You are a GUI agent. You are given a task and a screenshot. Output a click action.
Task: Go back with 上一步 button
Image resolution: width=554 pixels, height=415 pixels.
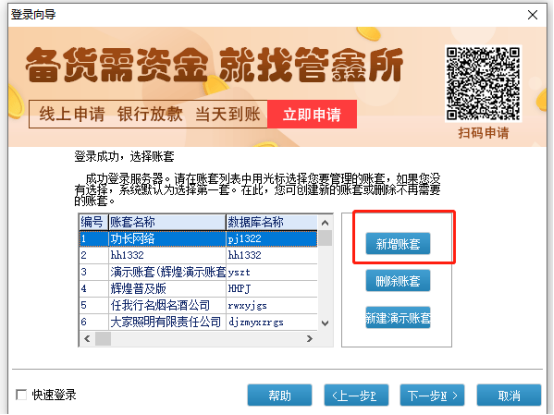pos(356,395)
